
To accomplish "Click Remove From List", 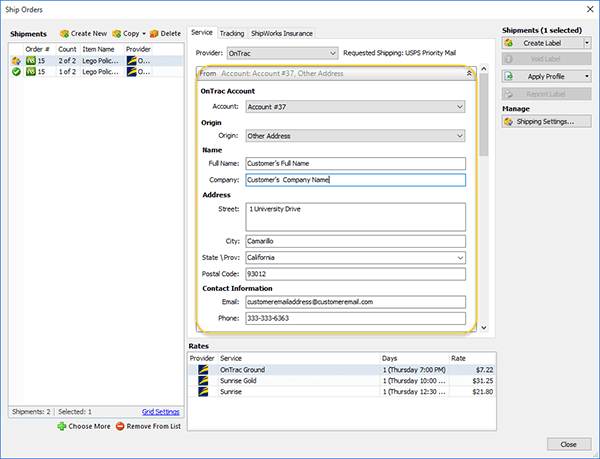I will (148, 426).
